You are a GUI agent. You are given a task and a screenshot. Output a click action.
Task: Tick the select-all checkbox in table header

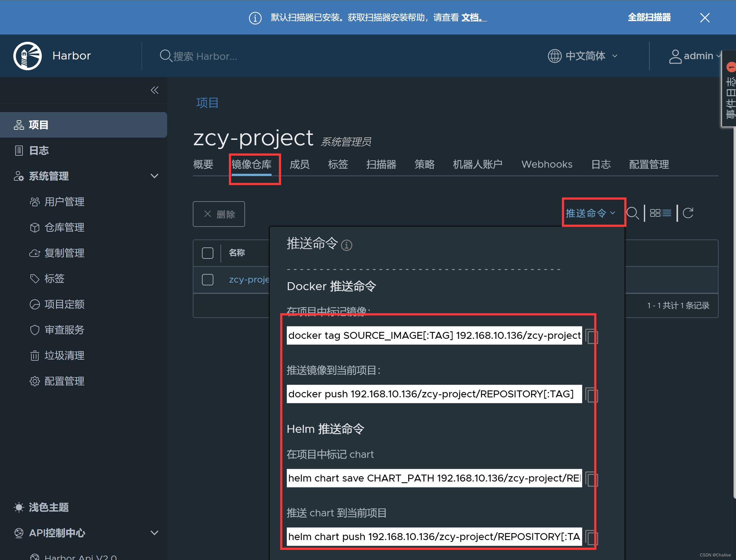pyautogui.click(x=207, y=253)
